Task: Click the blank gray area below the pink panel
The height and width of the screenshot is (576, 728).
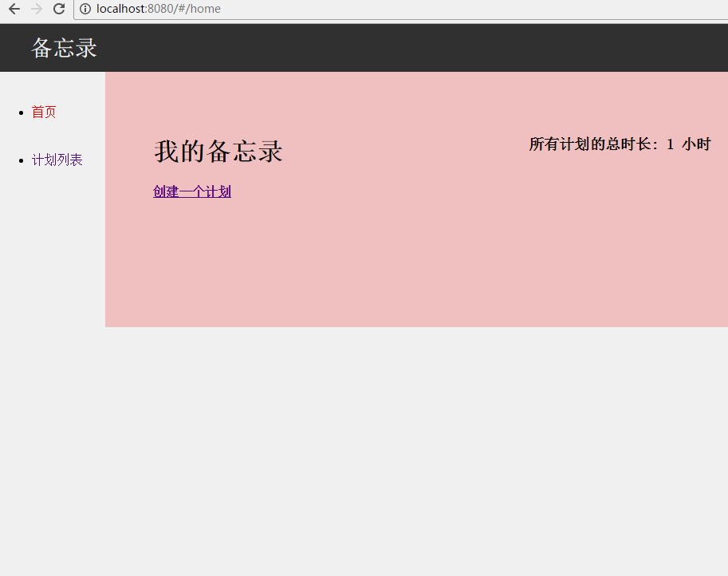Action: (399, 447)
